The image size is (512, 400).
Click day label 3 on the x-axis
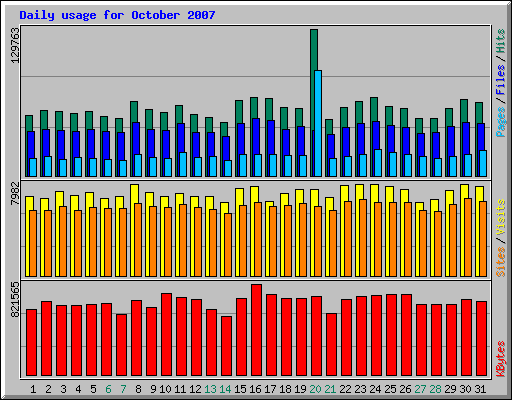[x=63, y=389]
